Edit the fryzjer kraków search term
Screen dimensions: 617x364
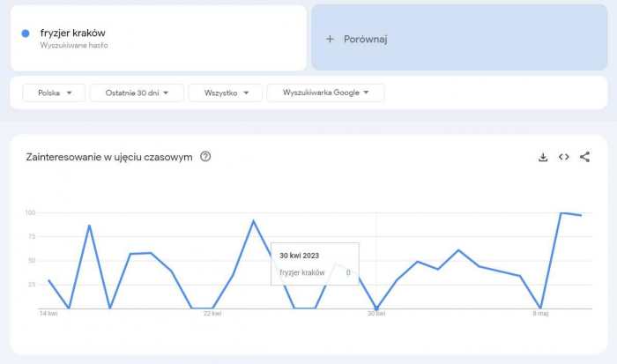click(73, 33)
